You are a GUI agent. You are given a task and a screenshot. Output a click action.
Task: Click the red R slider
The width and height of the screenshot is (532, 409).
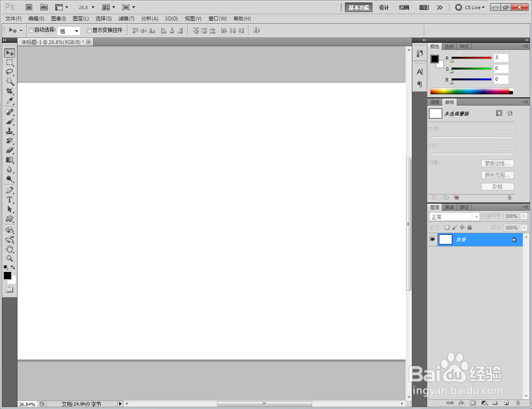(x=471, y=58)
